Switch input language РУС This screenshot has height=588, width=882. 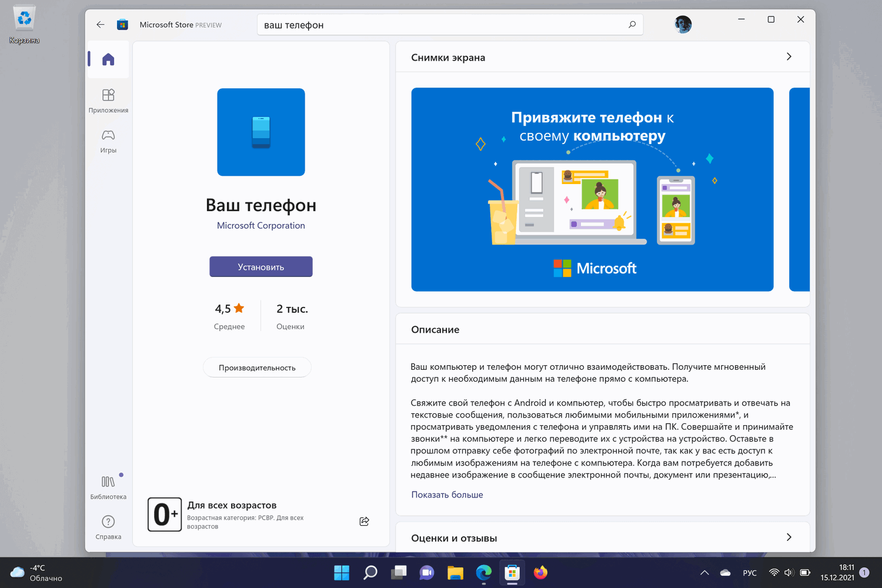tap(750, 573)
